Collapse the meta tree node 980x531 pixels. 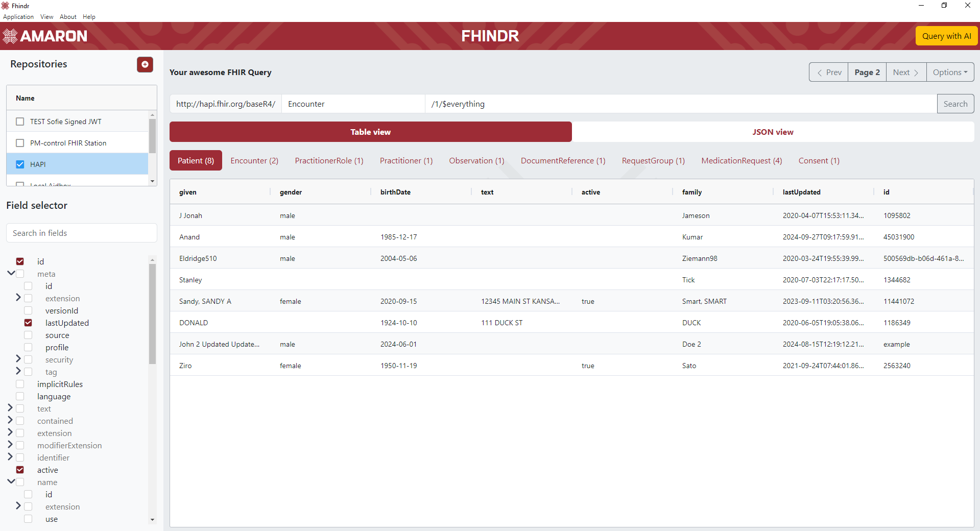pos(11,273)
